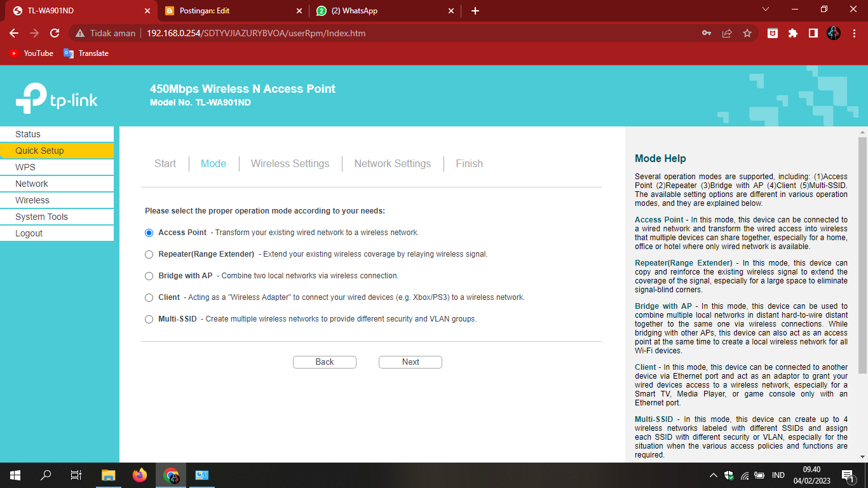Open the saved password key icon
868x488 pixels.
[707, 33]
